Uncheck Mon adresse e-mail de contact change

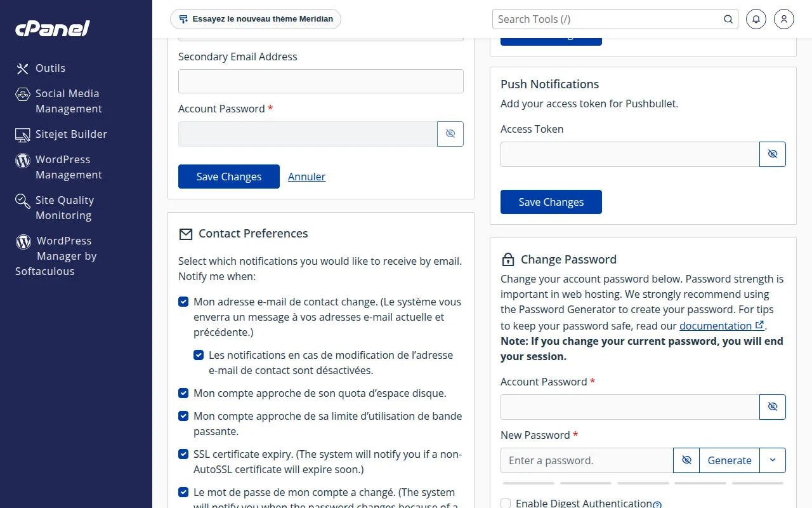pyautogui.click(x=183, y=302)
